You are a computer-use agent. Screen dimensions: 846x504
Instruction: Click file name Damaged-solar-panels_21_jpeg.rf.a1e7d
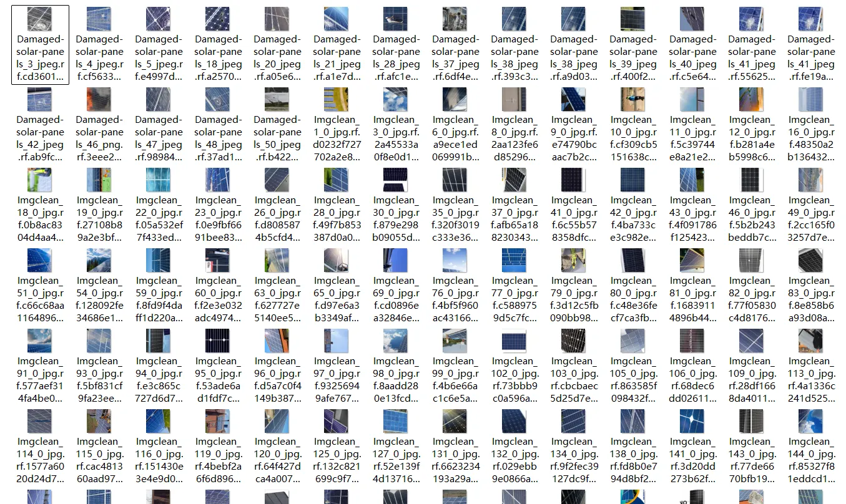click(337, 58)
